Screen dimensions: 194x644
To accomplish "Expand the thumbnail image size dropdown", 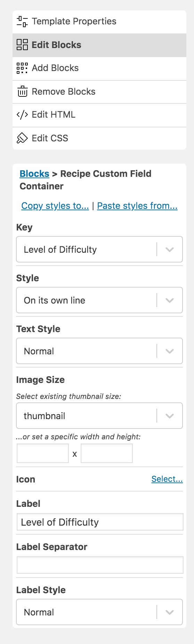I will [99, 416].
